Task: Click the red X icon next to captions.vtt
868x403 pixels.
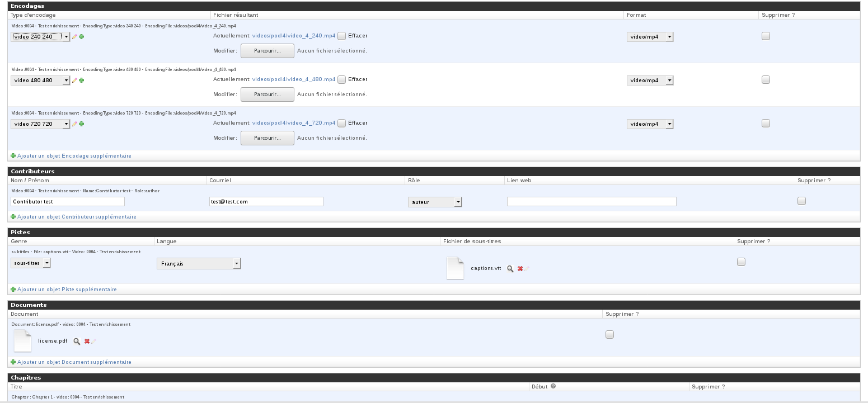Action: [x=520, y=269]
